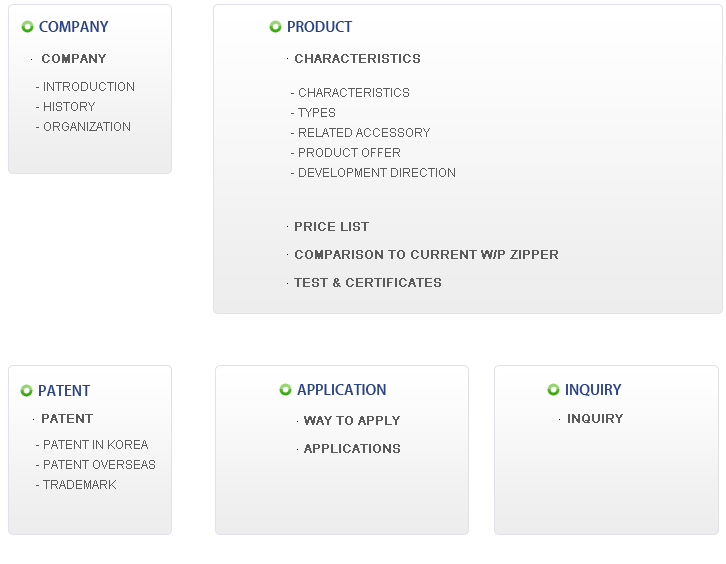Viewport: 726px width, 564px height.
Task: Open the PATENT OVERSEAS link
Action: coord(99,464)
